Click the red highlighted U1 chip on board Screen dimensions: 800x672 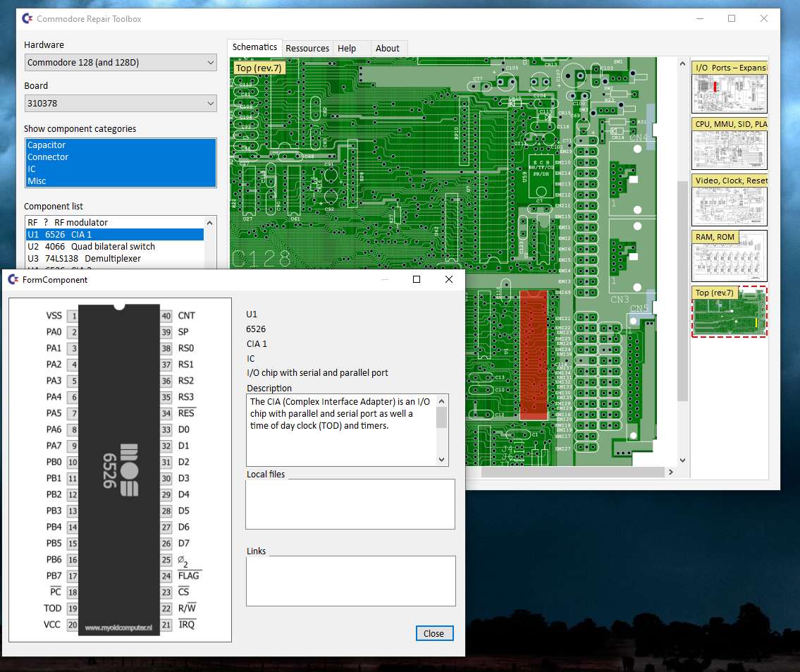pos(534,355)
